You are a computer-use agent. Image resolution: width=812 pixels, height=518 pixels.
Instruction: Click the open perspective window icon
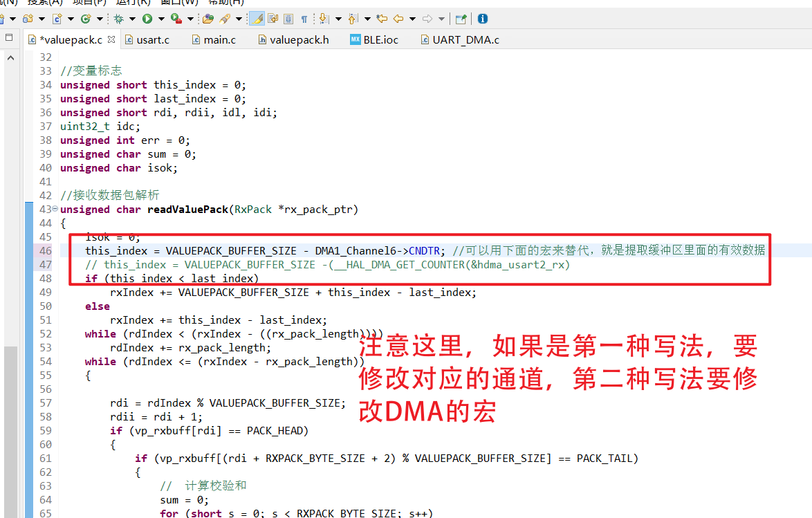click(x=461, y=19)
